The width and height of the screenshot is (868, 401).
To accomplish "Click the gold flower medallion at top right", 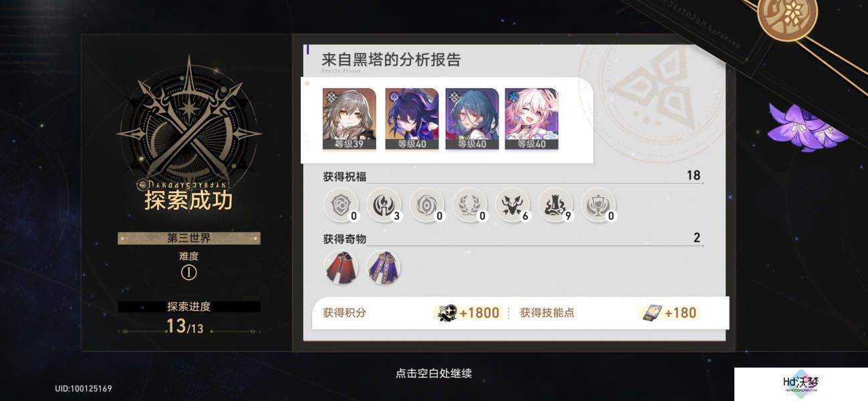I will click(x=787, y=16).
